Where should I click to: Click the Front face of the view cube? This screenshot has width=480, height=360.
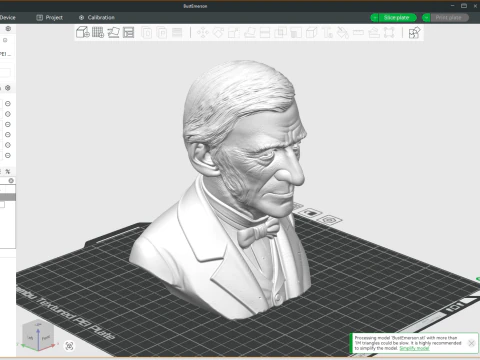click(x=46, y=337)
